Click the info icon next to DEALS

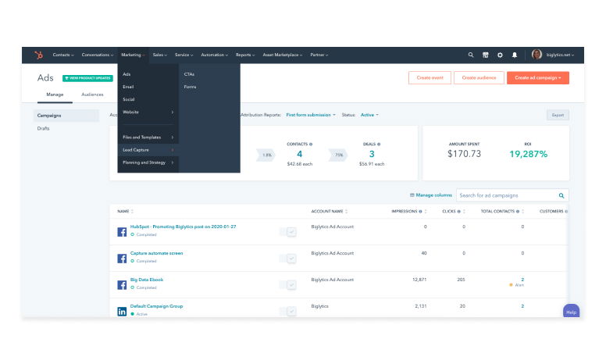[379, 145]
